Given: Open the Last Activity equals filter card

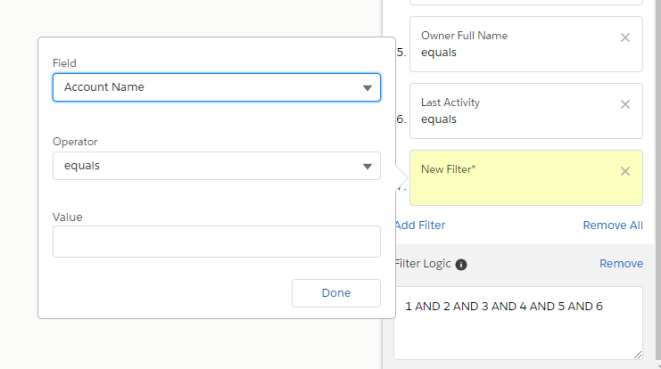Looking at the screenshot, I should (x=526, y=111).
